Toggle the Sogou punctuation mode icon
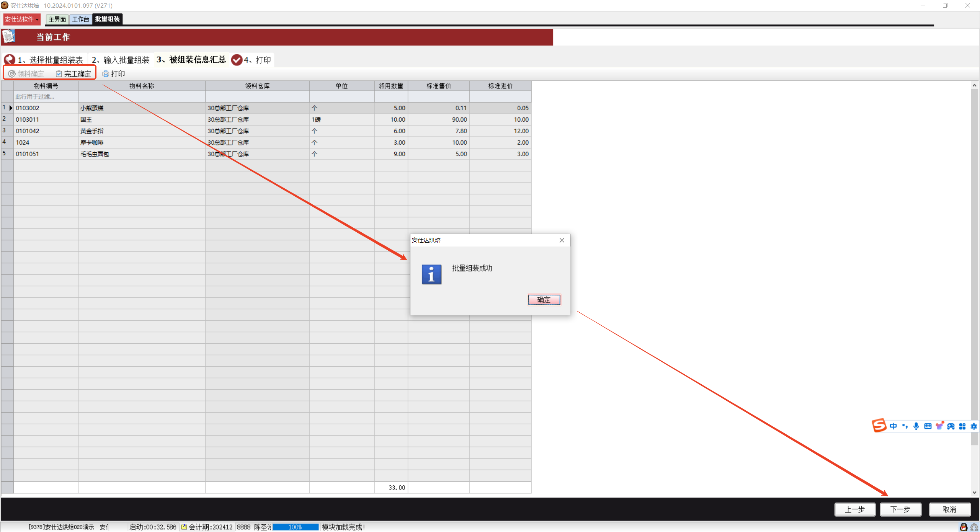This screenshot has height=532, width=980. pos(905,426)
